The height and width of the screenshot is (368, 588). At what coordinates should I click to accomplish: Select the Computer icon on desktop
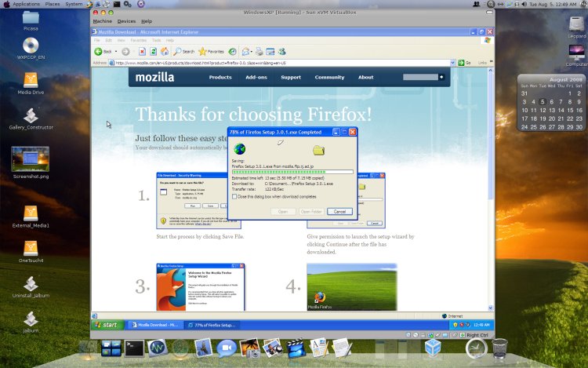[576, 56]
